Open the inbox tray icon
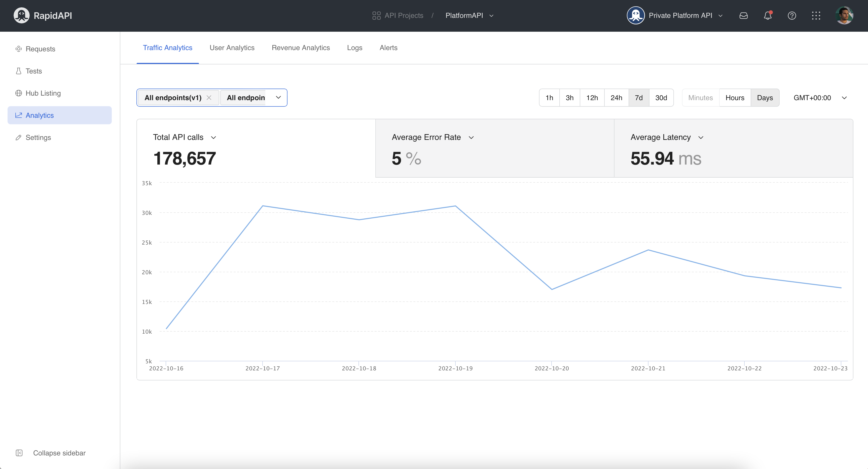868x469 pixels. (x=744, y=16)
